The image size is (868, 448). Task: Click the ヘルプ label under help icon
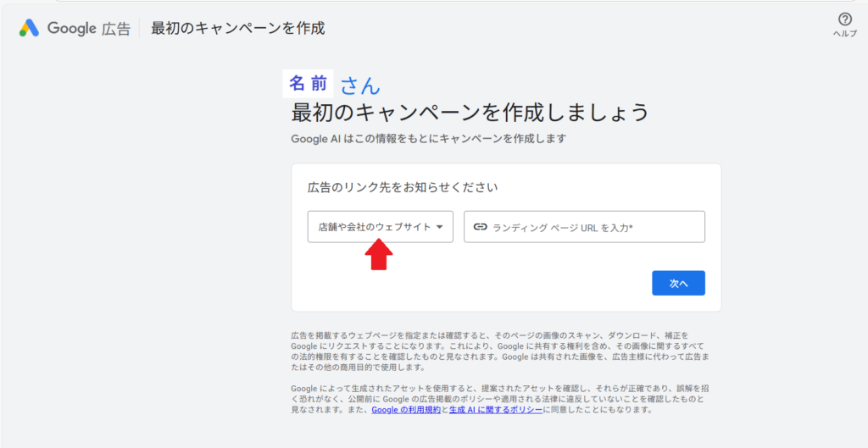point(845,34)
